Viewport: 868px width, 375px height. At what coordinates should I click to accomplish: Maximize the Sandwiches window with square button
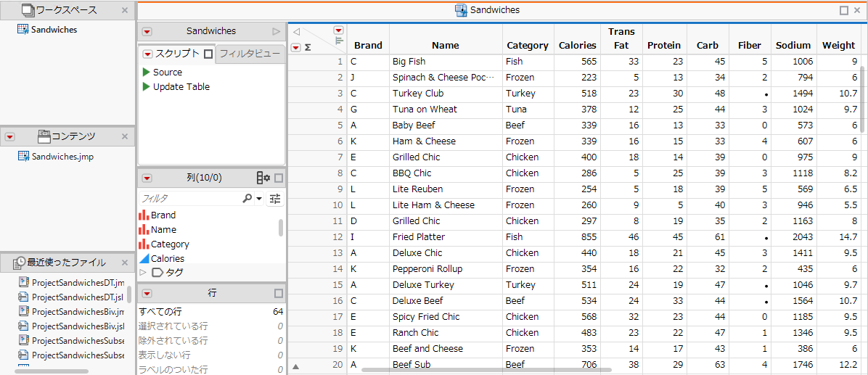[x=843, y=10]
